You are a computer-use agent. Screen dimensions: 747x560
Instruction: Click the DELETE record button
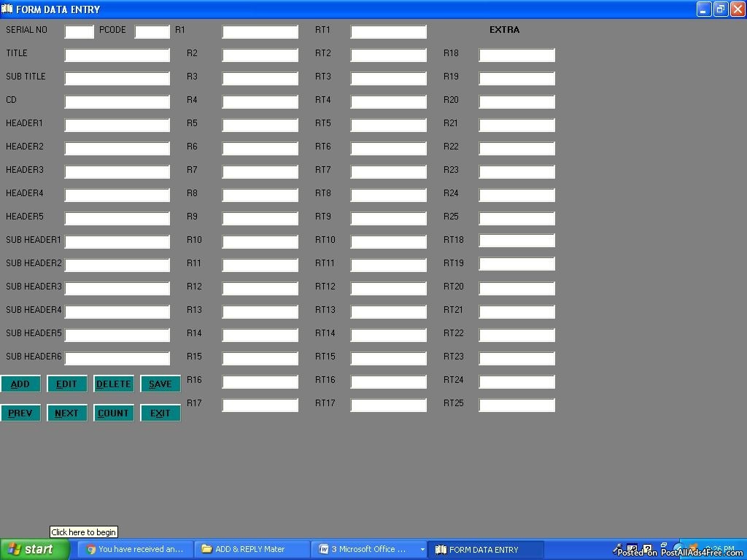[x=114, y=384]
